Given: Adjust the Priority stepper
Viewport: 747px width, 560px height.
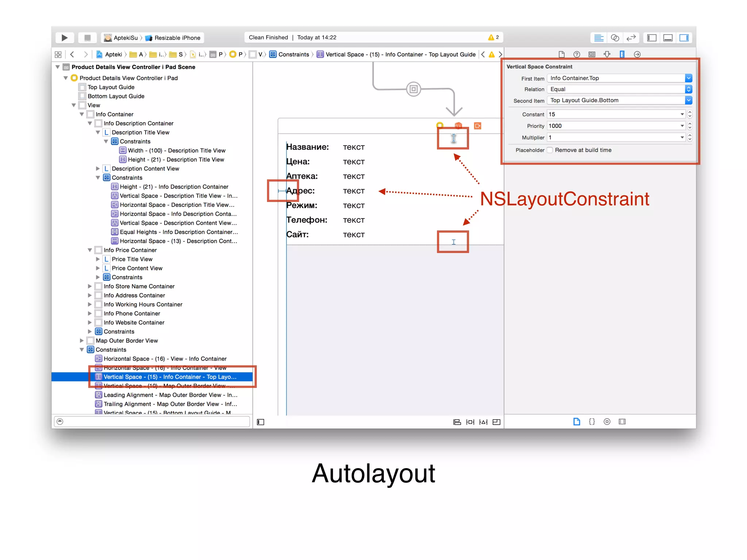Looking at the screenshot, I should click(x=690, y=126).
